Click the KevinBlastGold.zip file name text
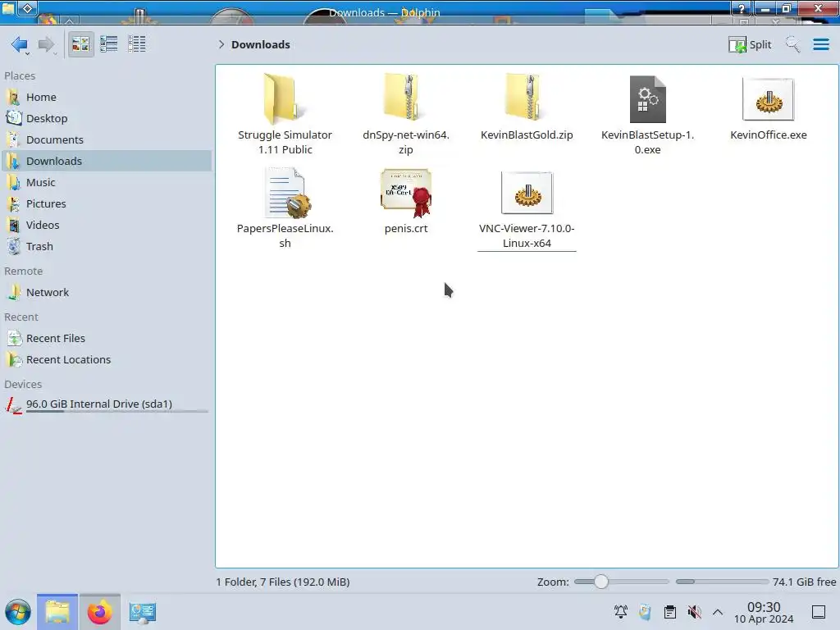 [527, 135]
